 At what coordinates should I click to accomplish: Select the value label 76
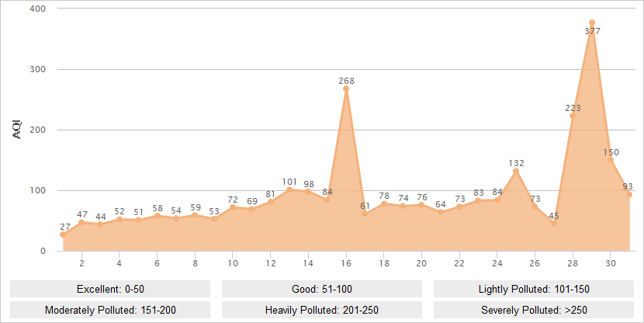[422, 197]
